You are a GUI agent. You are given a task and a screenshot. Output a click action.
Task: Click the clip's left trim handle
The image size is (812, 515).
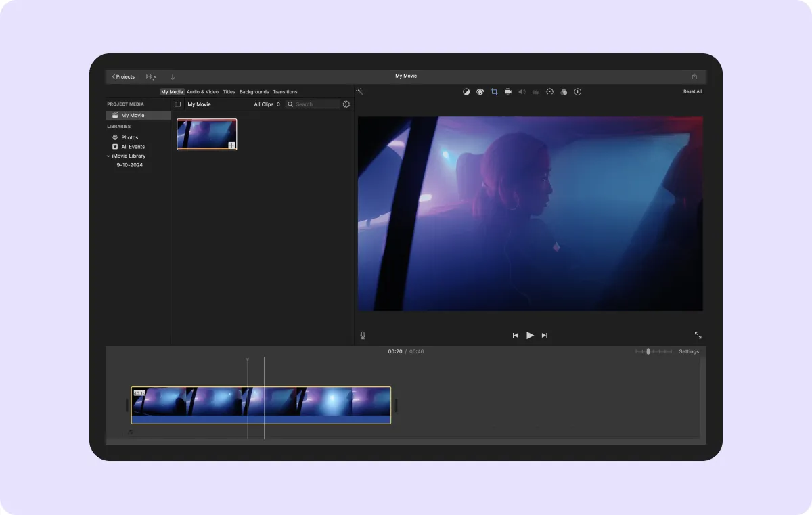point(127,405)
